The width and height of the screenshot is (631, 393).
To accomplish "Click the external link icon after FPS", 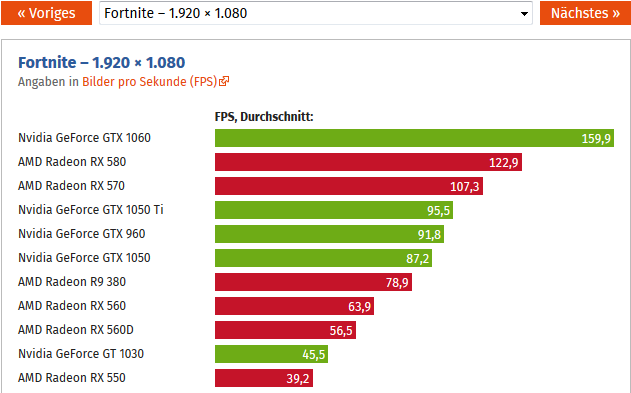I will [224, 81].
